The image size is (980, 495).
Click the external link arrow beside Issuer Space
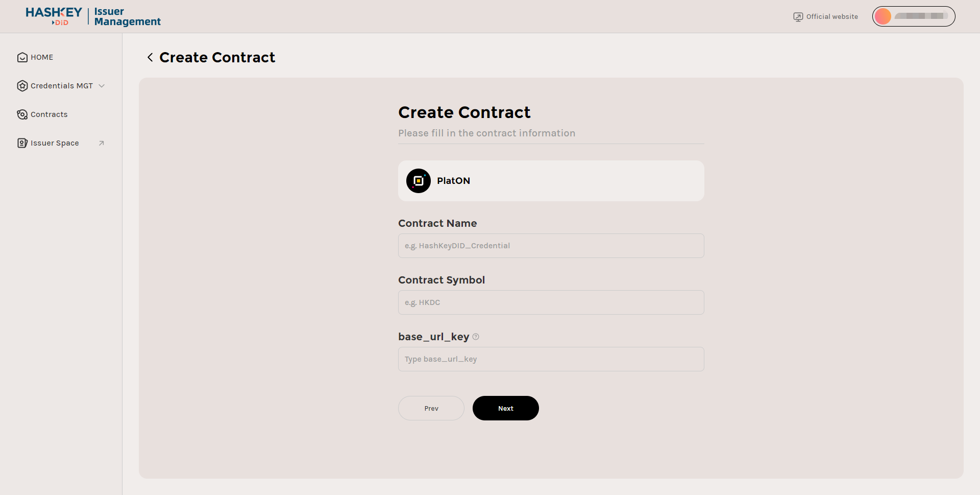(102, 143)
